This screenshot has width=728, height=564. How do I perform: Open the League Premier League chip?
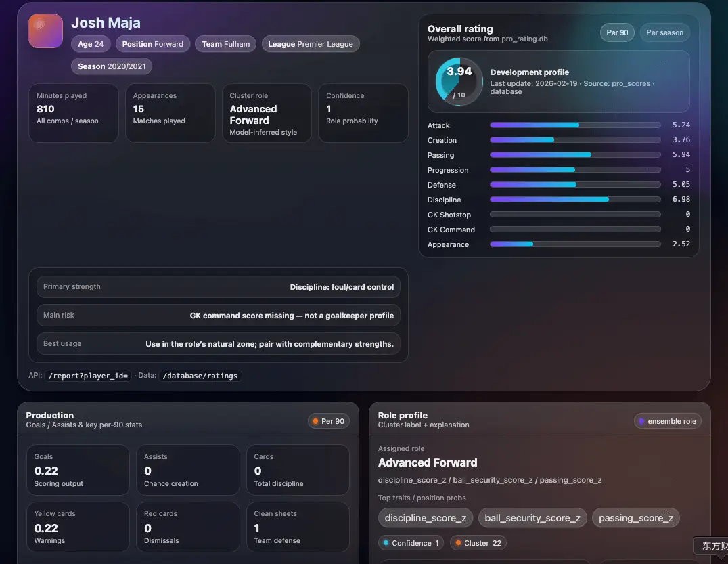[311, 43]
